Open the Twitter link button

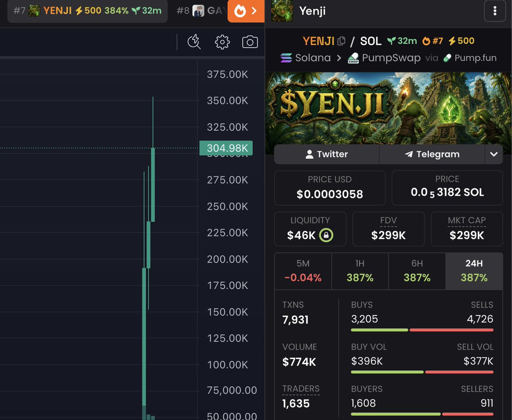pos(327,154)
